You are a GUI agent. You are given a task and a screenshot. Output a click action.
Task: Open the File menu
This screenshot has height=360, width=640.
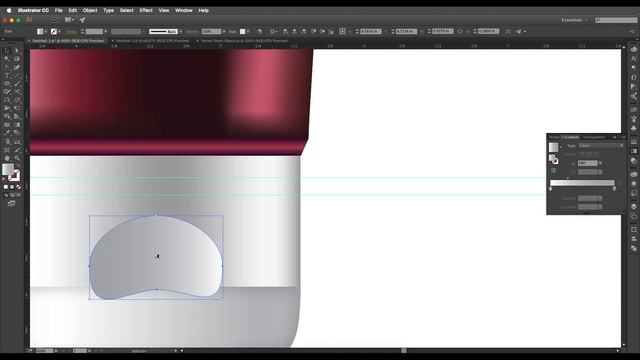59,10
